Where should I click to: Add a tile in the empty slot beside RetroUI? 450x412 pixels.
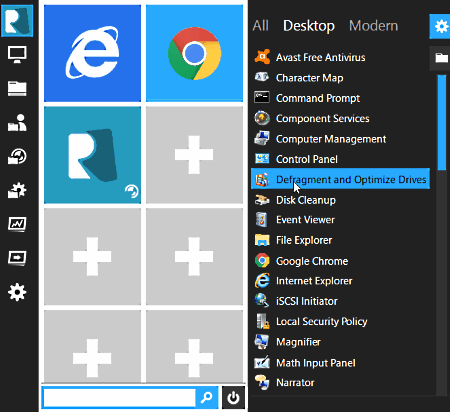194,155
